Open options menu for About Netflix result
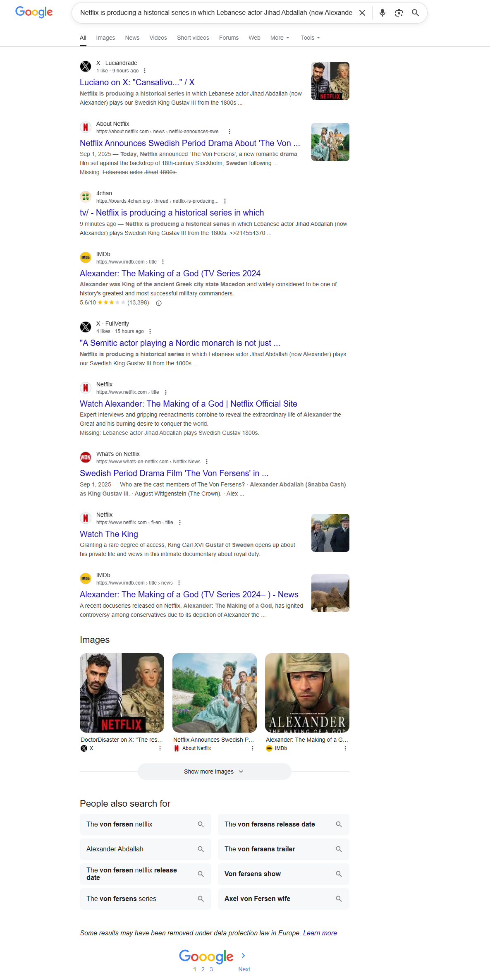Viewport: 490px width, 980px height. click(229, 132)
